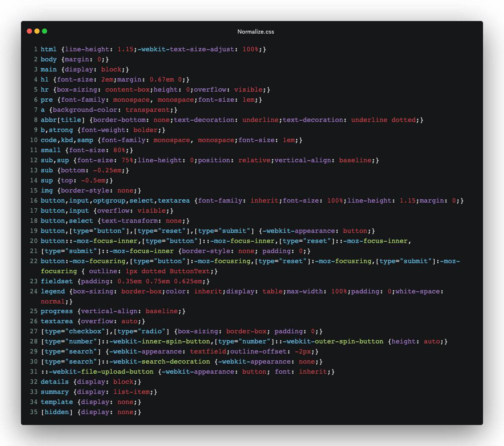504x446 pixels.
Task: Click the 'sub,sup' selector on line 12
Action: (x=55, y=160)
